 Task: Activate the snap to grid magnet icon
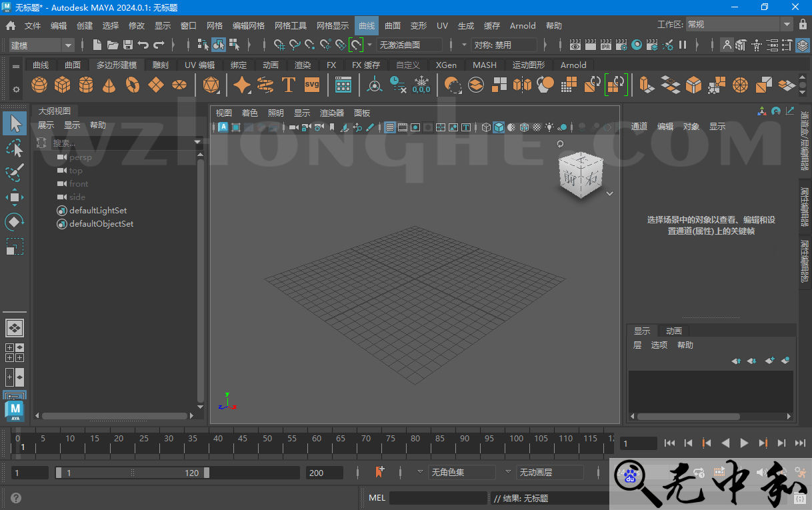tap(279, 45)
